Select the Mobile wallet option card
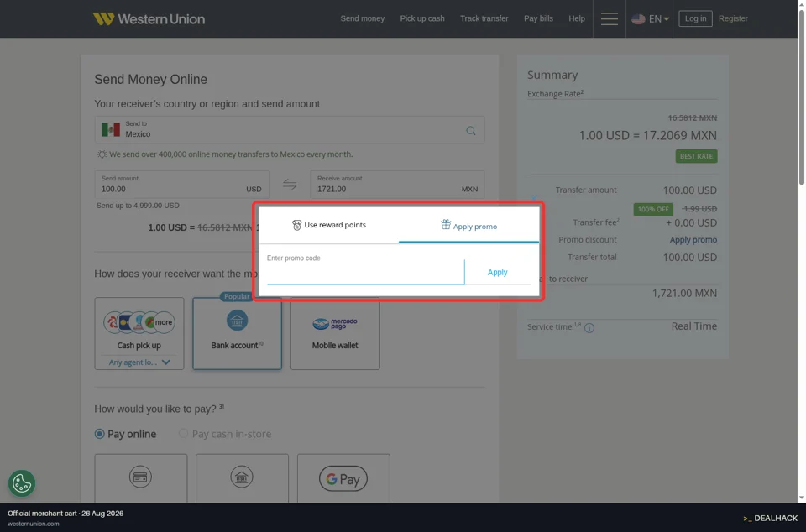 pos(335,333)
